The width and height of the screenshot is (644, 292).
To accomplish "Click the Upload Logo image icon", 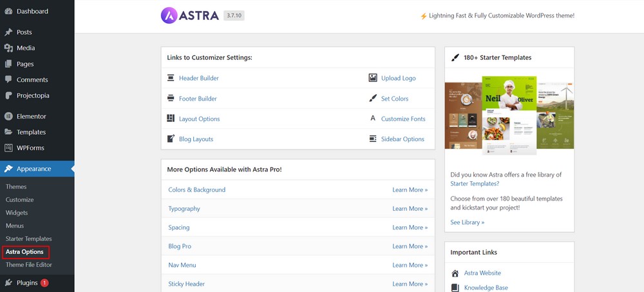I will 373,78.
